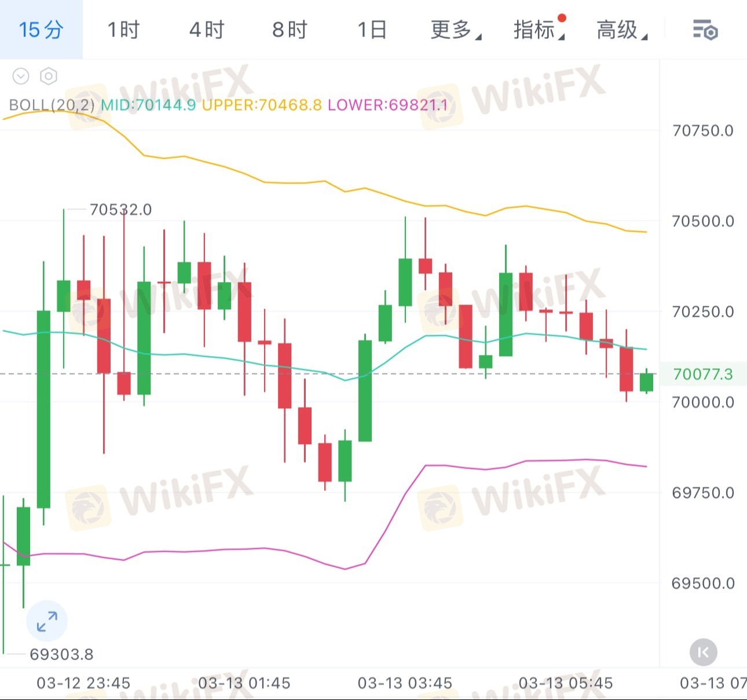Screen dimensions: 747x700
Task: Open the chart settings list icon
Action: coord(705,30)
